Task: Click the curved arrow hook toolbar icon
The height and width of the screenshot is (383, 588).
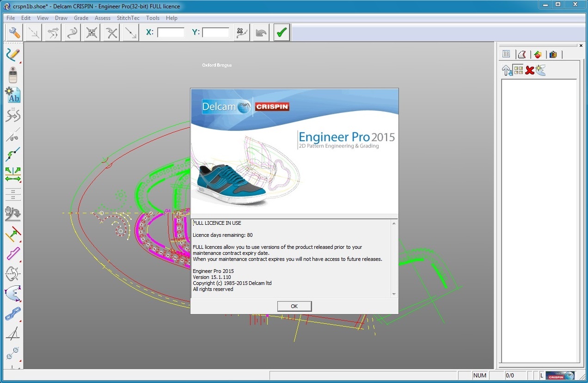Action: point(73,32)
